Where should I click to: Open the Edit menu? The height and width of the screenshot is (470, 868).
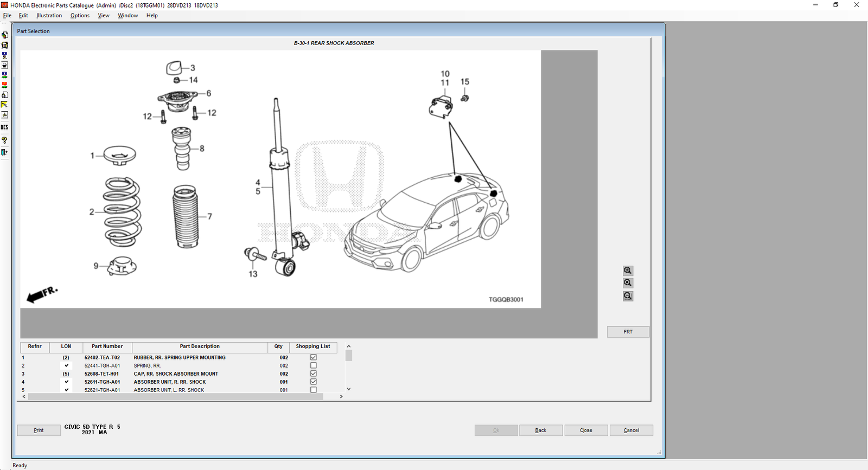click(x=23, y=15)
